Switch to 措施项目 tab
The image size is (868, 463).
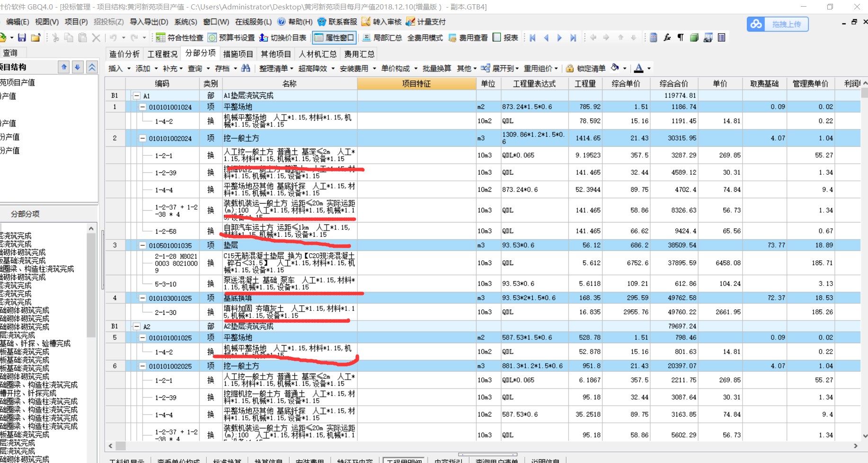(x=238, y=54)
